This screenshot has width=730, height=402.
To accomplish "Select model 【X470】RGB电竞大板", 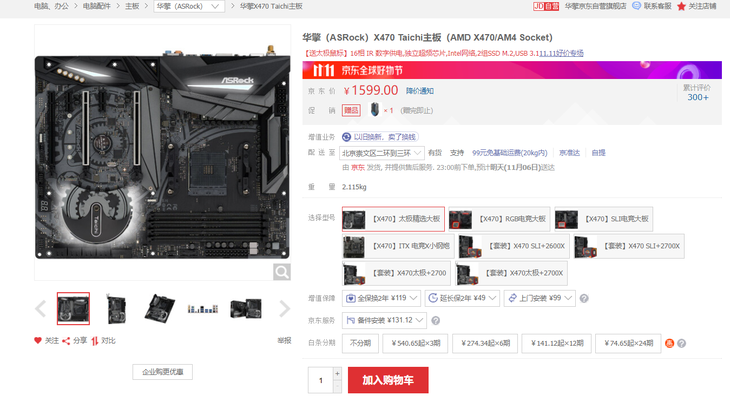I will [x=499, y=219].
